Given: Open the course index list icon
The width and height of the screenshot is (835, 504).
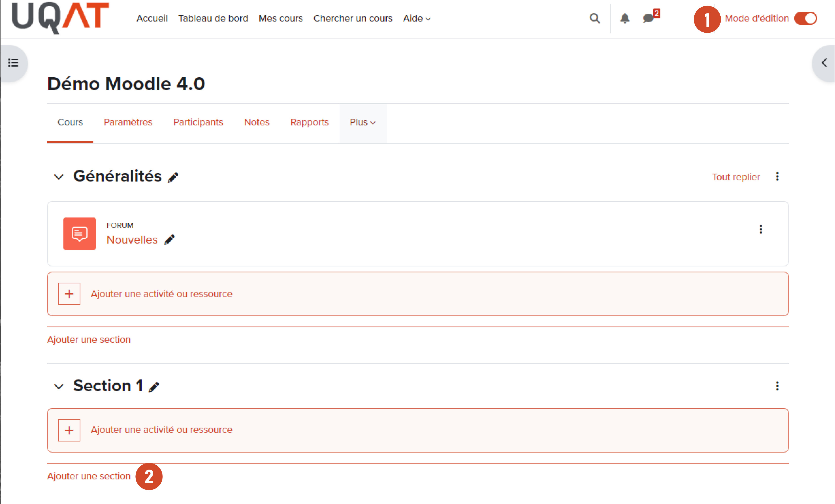Looking at the screenshot, I should [13, 63].
